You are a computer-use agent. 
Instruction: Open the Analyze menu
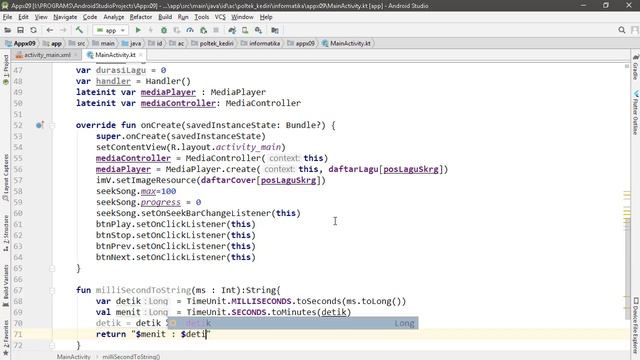113,17
